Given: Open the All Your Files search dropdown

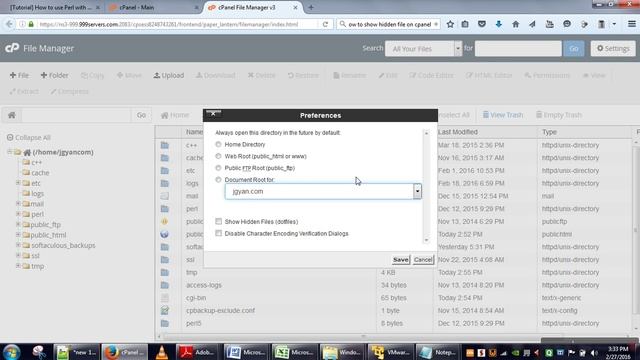Looking at the screenshot, I should tap(423, 49).
